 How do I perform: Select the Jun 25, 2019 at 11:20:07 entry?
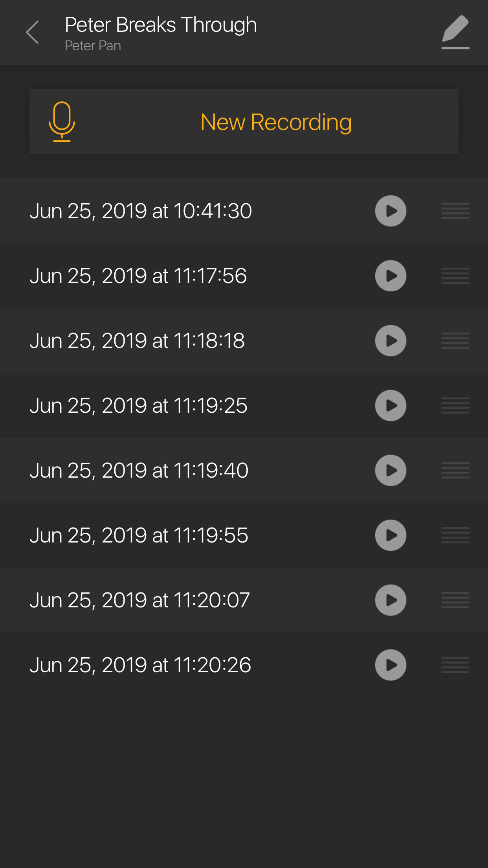pyautogui.click(x=139, y=600)
